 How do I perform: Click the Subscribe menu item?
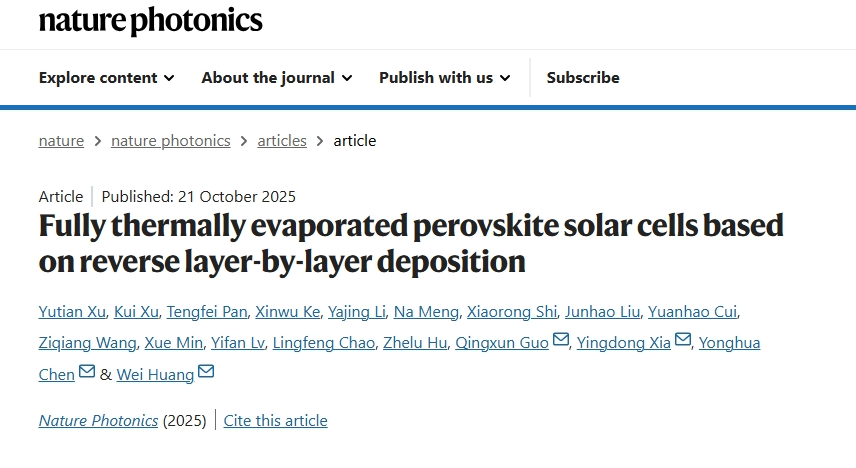coord(583,77)
